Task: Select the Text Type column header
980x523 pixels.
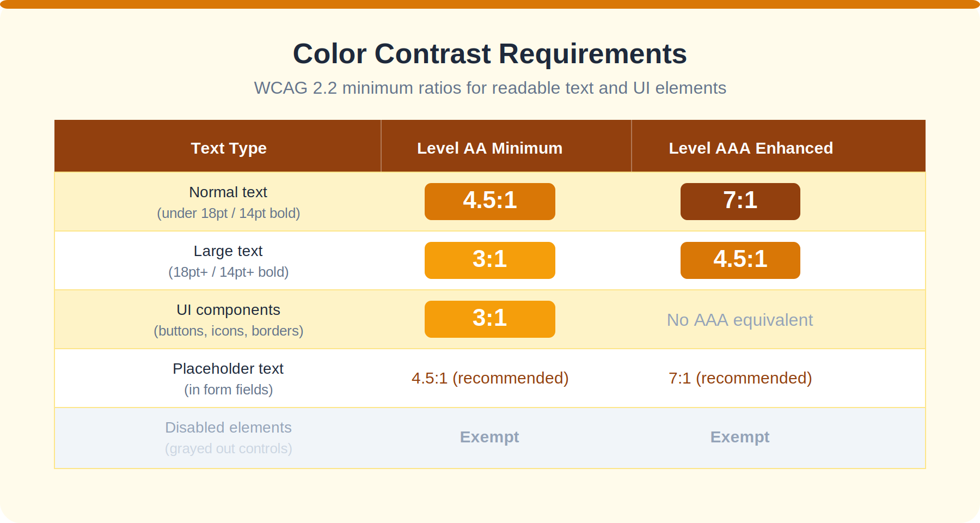Action: pyautogui.click(x=229, y=148)
